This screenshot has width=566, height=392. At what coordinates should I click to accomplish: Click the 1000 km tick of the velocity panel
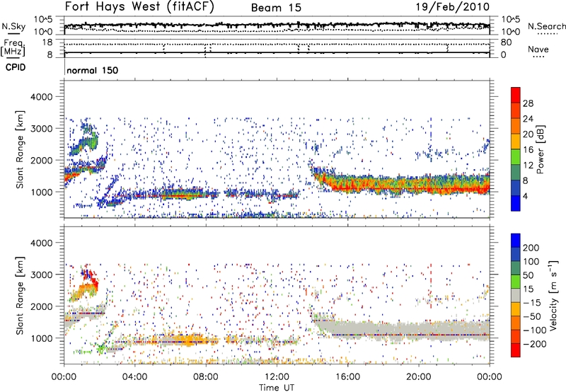pos(41,338)
